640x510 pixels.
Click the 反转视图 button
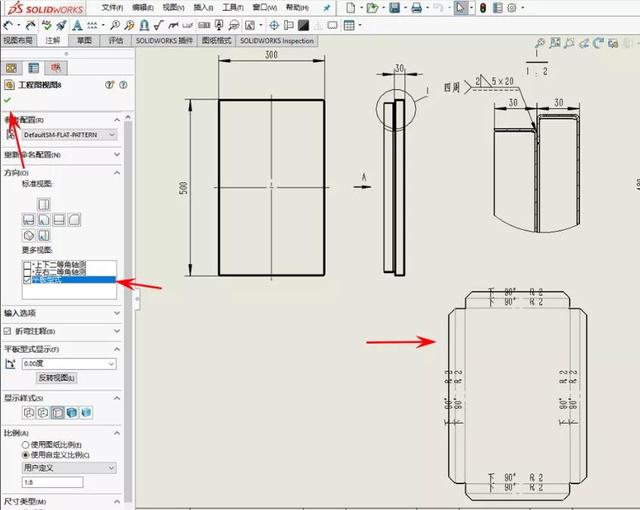coord(56,378)
